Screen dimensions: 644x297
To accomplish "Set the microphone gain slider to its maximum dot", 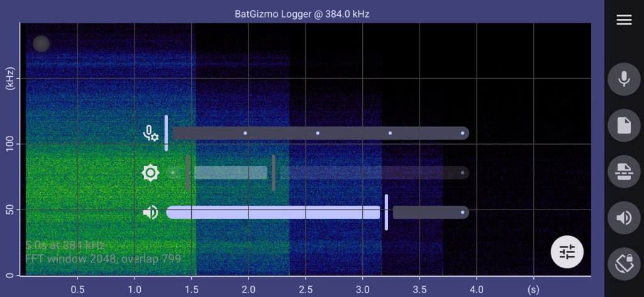I will coord(462,133).
